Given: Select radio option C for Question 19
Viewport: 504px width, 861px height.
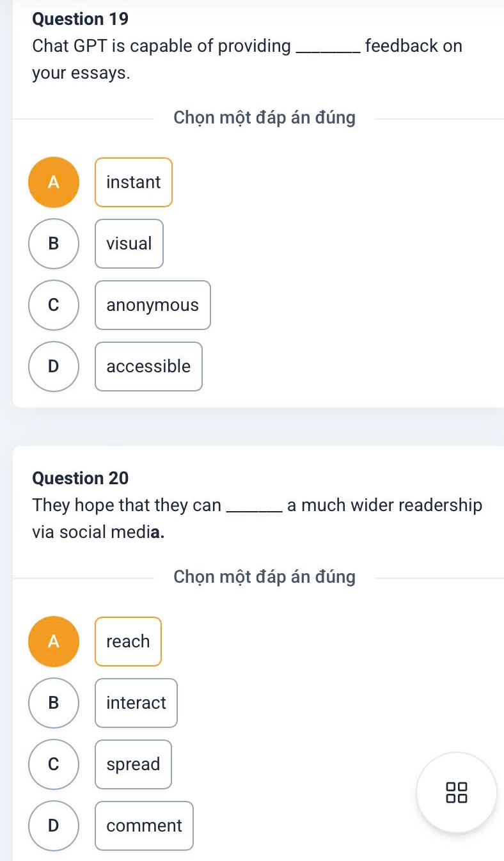Looking at the screenshot, I should click(x=54, y=305).
